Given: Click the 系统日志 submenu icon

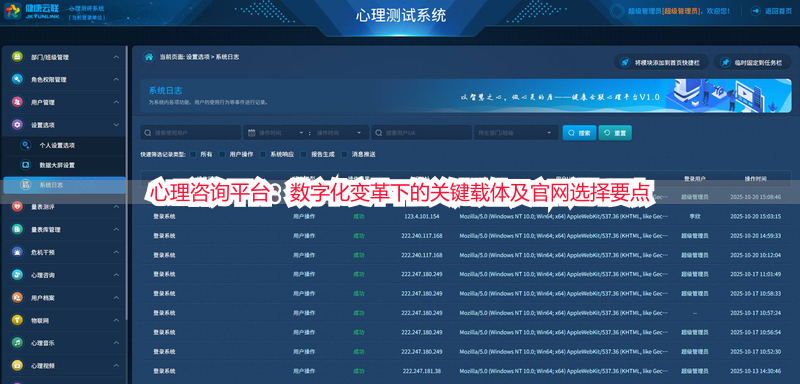Looking at the screenshot, I should (x=25, y=185).
